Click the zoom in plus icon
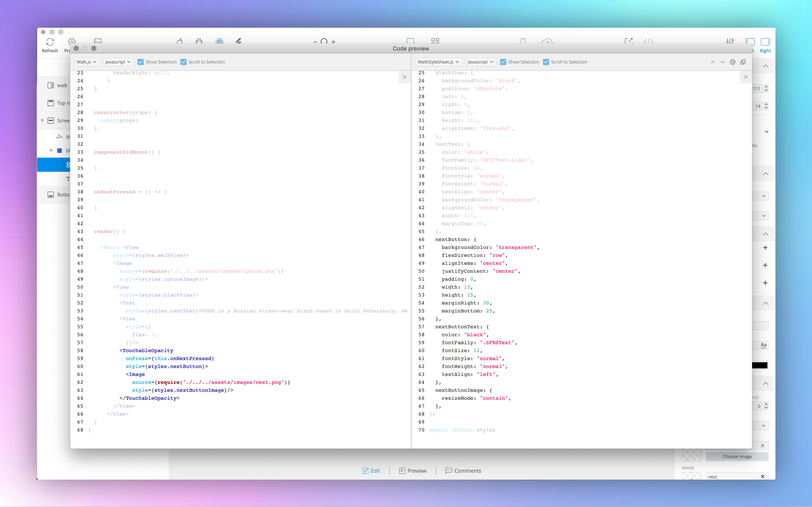 click(x=333, y=42)
